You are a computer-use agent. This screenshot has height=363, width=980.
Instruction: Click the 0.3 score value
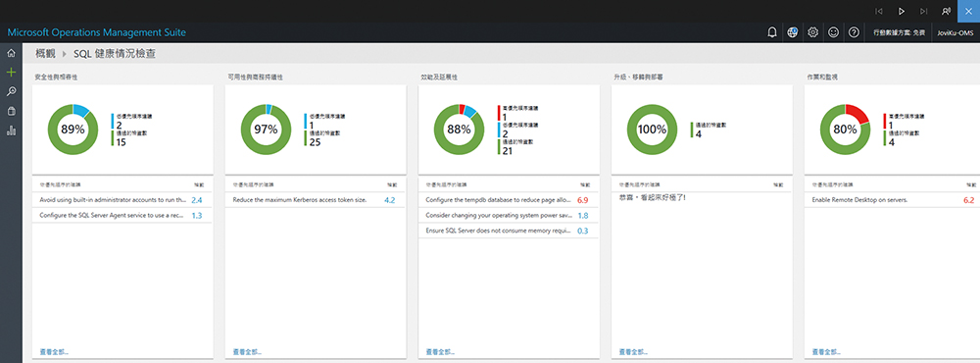[x=583, y=232]
